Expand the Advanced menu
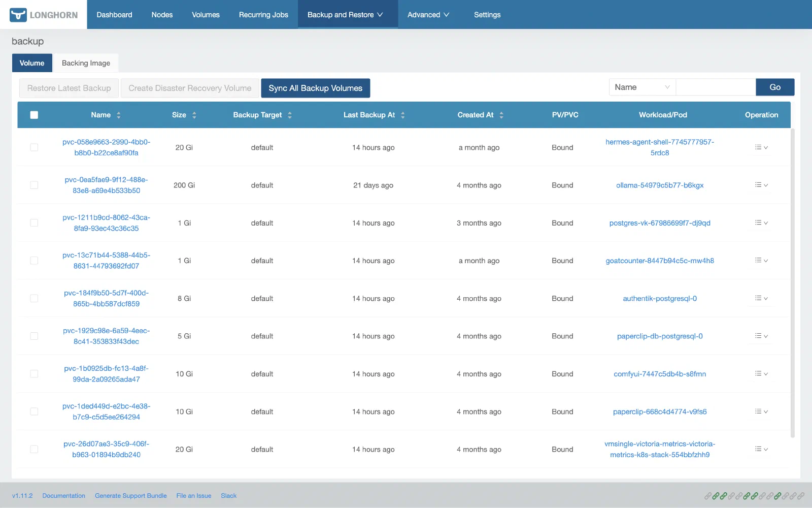This screenshot has width=812, height=508. tap(428, 15)
